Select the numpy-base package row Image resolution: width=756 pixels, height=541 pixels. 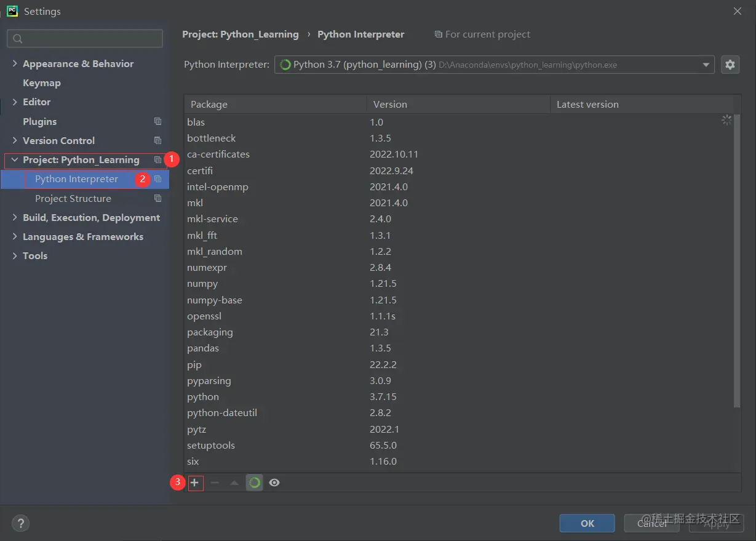(x=459, y=300)
